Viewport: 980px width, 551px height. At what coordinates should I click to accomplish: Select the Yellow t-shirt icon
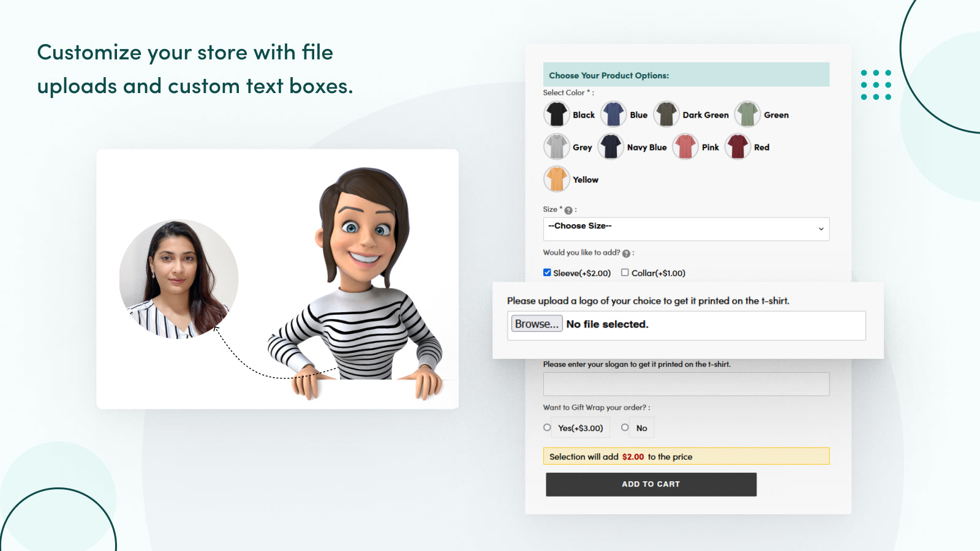[x=556, y=179]
